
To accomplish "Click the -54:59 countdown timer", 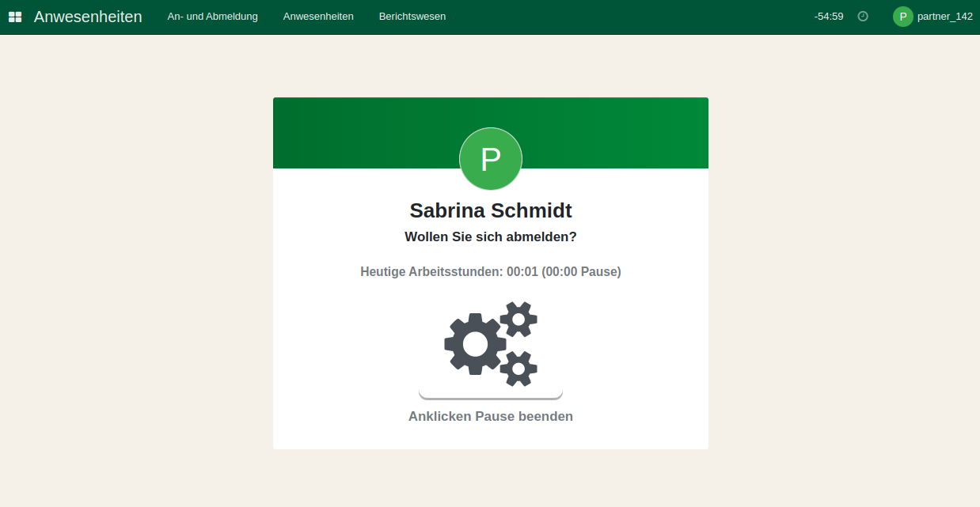I will tap(829, 17).
